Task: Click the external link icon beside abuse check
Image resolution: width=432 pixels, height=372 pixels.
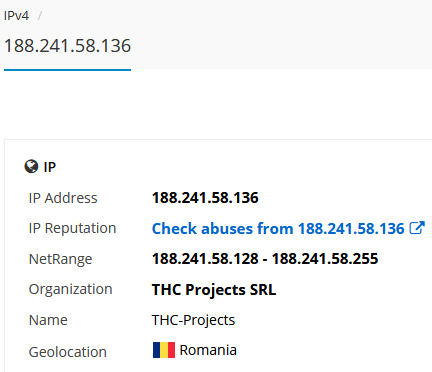Action: (417, 228)
